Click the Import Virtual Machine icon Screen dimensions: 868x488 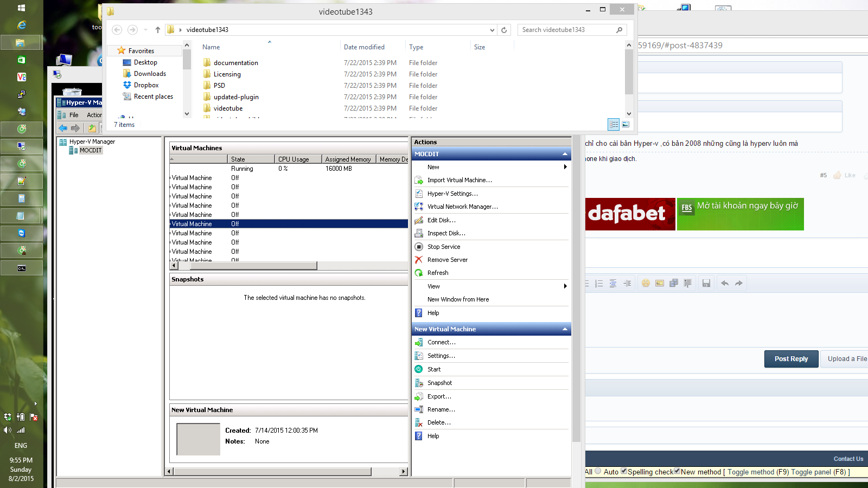coord(419,181)
